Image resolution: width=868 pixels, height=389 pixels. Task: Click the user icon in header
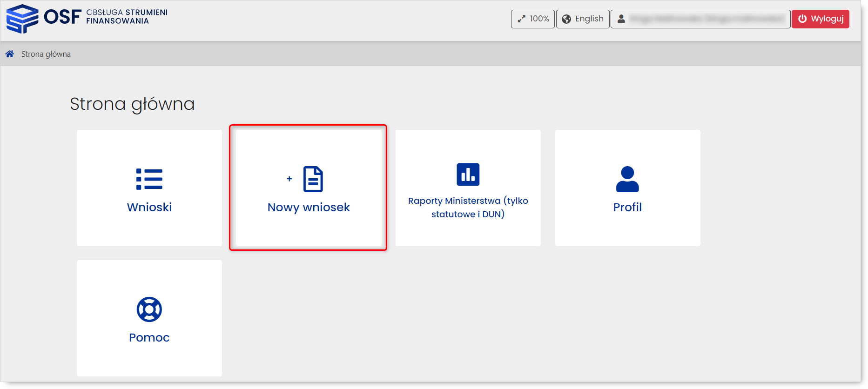621,19
